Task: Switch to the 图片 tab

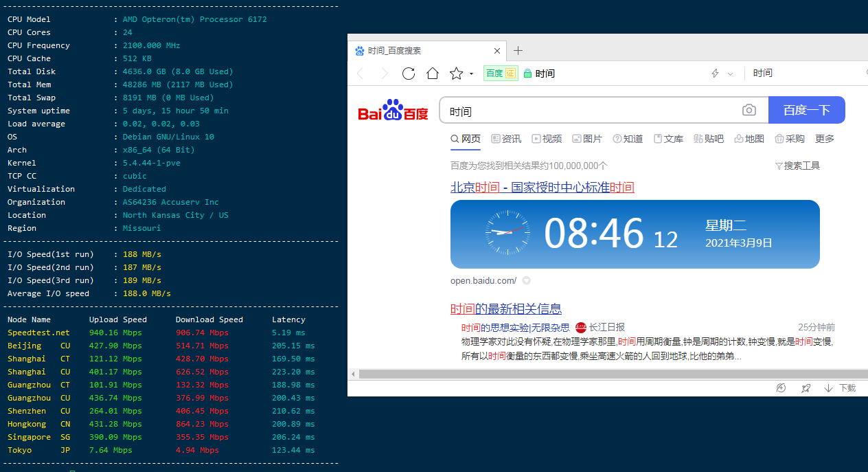Action: tap(587, 139)
